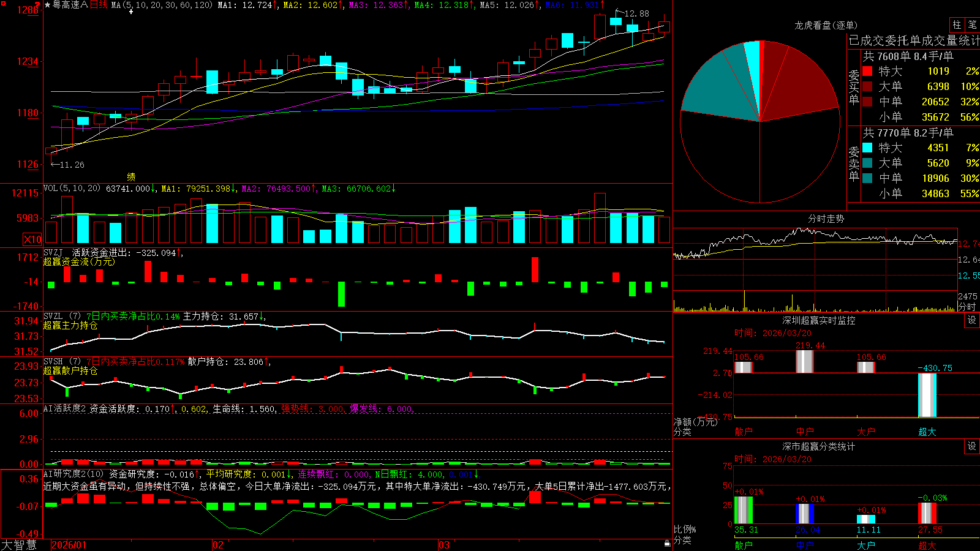Click the 日线 period label

(99, 5)
